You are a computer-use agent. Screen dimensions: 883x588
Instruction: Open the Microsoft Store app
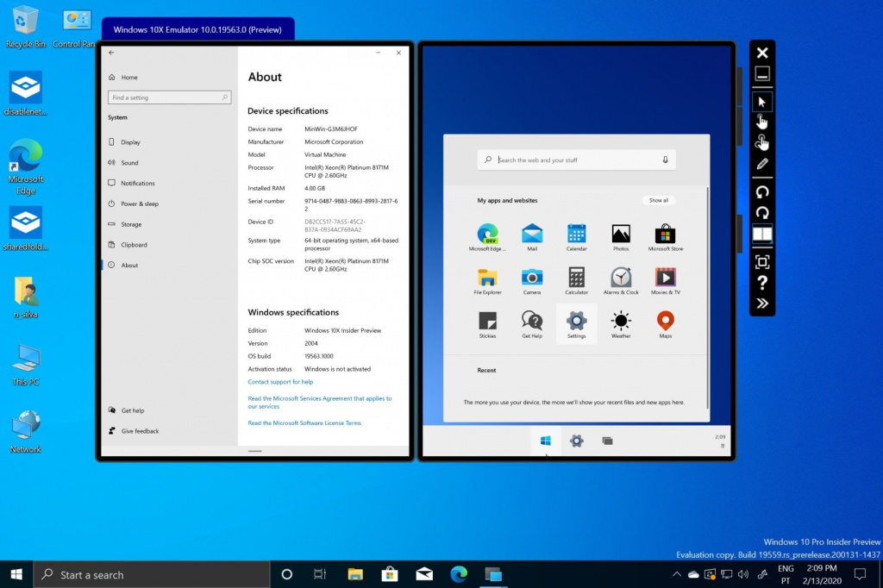pyautogui.click(x=665, y=233)
